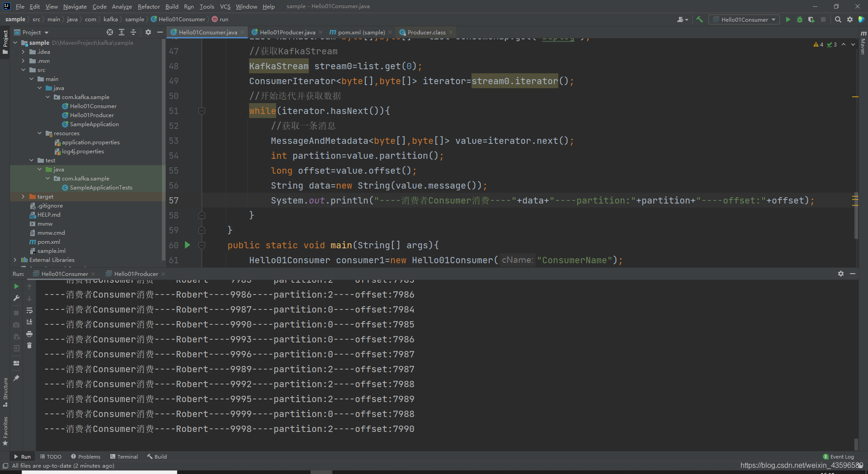Toggle the Favorites tool window sidebar button
Viewport: 868px width, 474px height.
(x=5, y=431)
